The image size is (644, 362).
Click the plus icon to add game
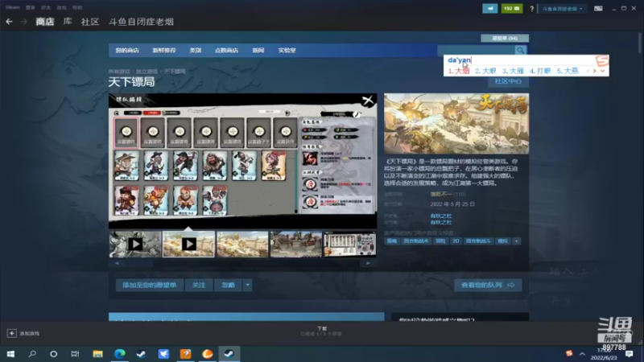tap(11, 333)
